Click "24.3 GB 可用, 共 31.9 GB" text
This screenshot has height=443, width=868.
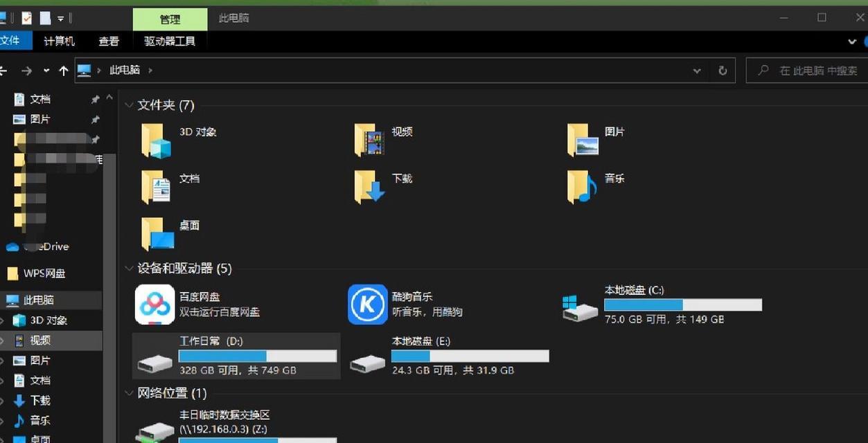click(453, 370)
